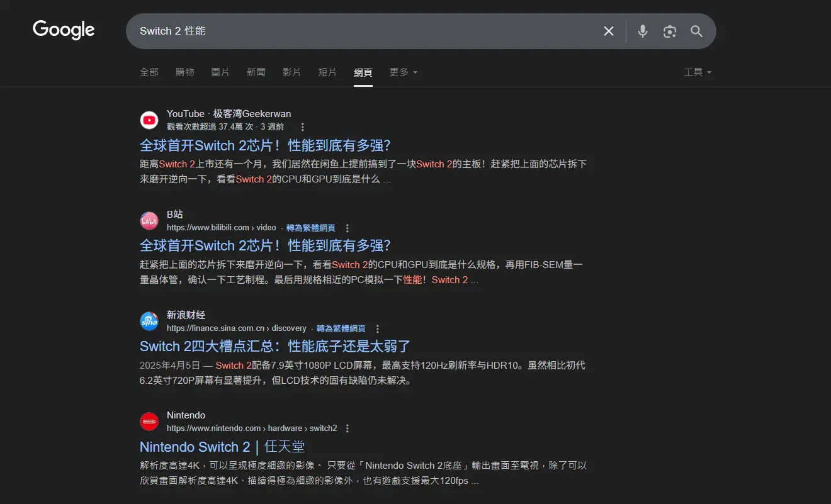This screenshot has width=831, height=504.
Task: Click the Google logo
Action: [x=64, y=30]
